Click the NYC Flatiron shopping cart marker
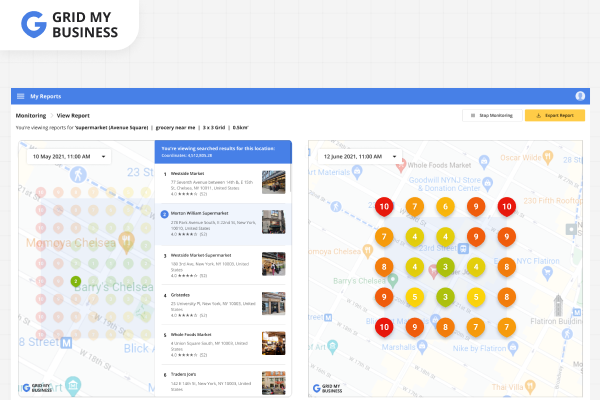This screenshot has width=600, height=400. (548, 273)
